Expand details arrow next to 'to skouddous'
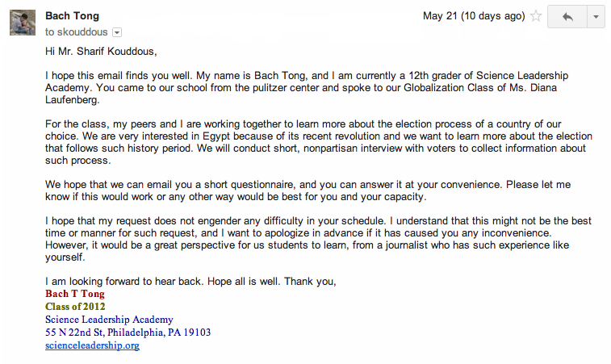The height and width of the screenshot is (364, 611). pos(117,32)
